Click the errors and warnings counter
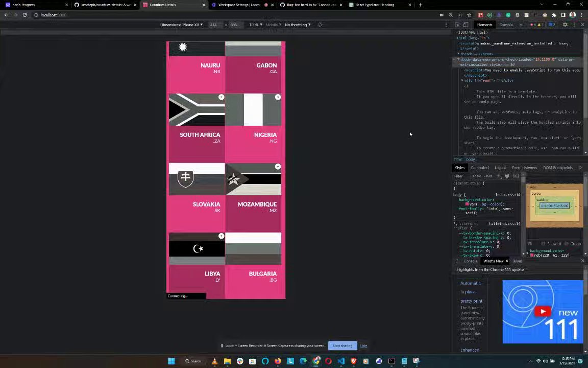The image size is (588, 368). 536,25
